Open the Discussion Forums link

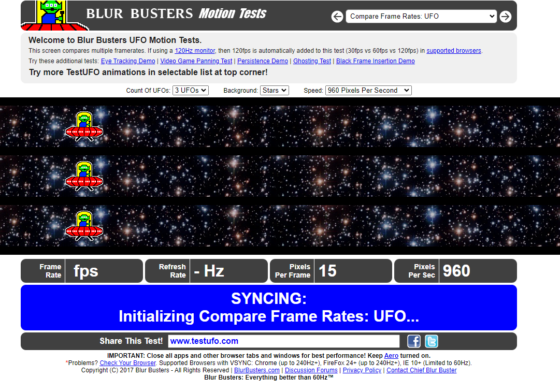[x=311, y=370]
